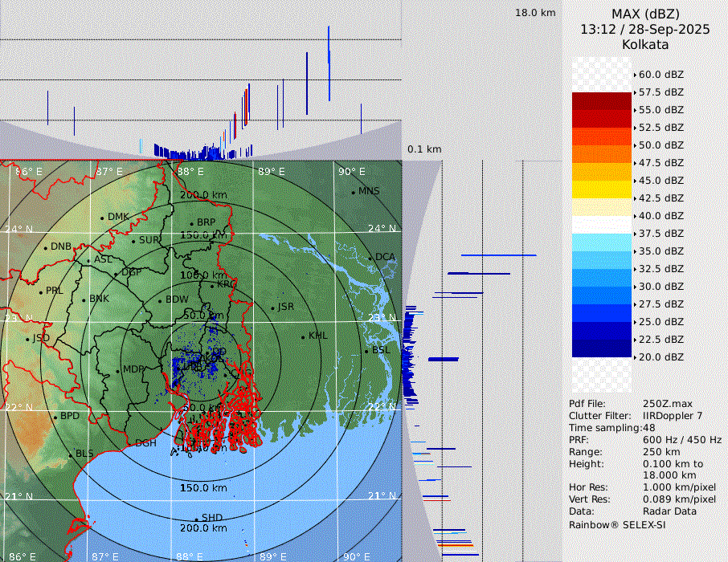Image resolution: width=728 pixels, height=562 pixels.
Task: Click the 200.0 km range ring label at top
Action: [x=202, y=195]
